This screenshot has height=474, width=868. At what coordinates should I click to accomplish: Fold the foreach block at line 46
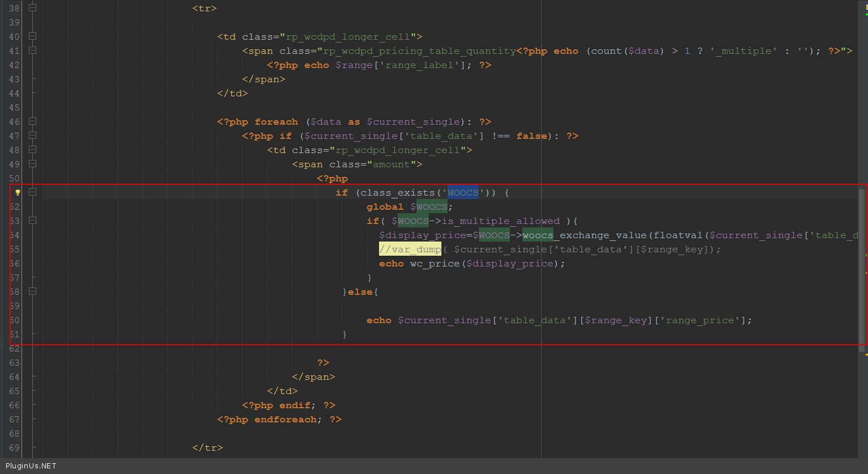pyautogui.click(x=32, y=121)
